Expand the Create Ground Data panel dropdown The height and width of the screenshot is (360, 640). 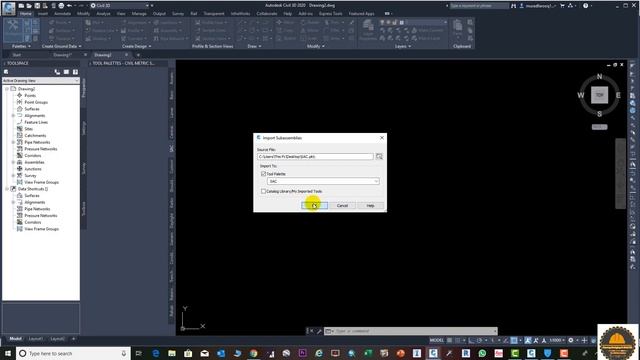point(61,46)
